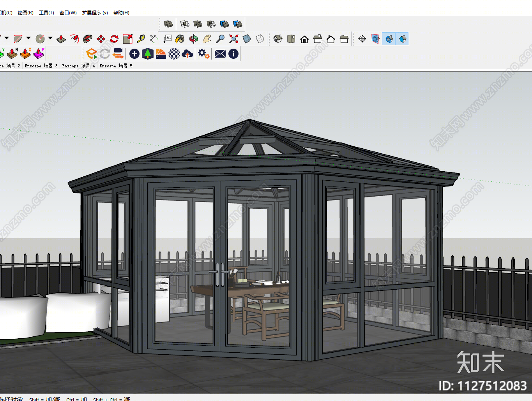Select the Arc drawing tool
The height and width of the screenshot is (401, 532).
18,39
